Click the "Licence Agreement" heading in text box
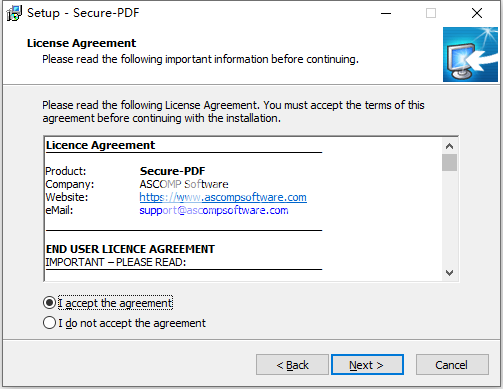503x389 pixels. [x=100, y=145]
